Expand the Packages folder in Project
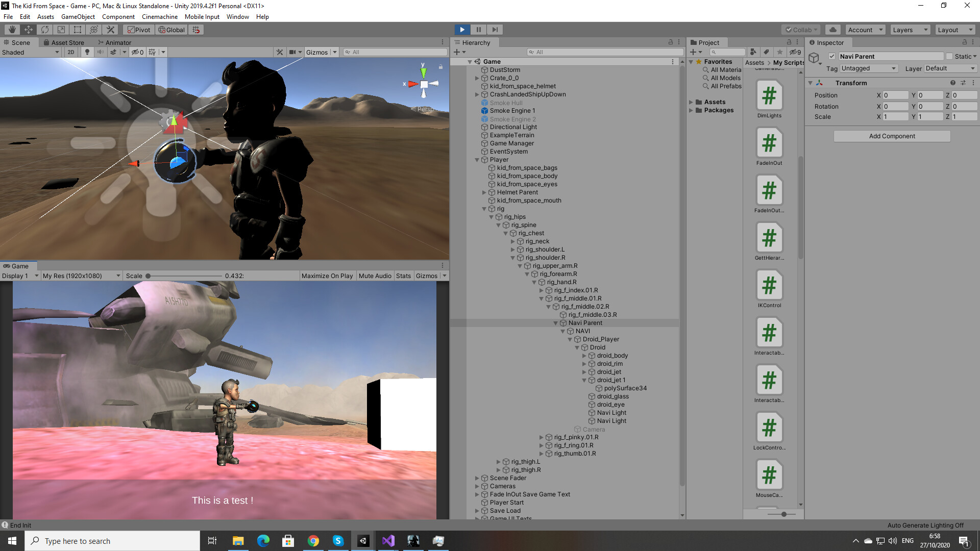The height and width of the screenshot is (551, 980). (692, 110)
